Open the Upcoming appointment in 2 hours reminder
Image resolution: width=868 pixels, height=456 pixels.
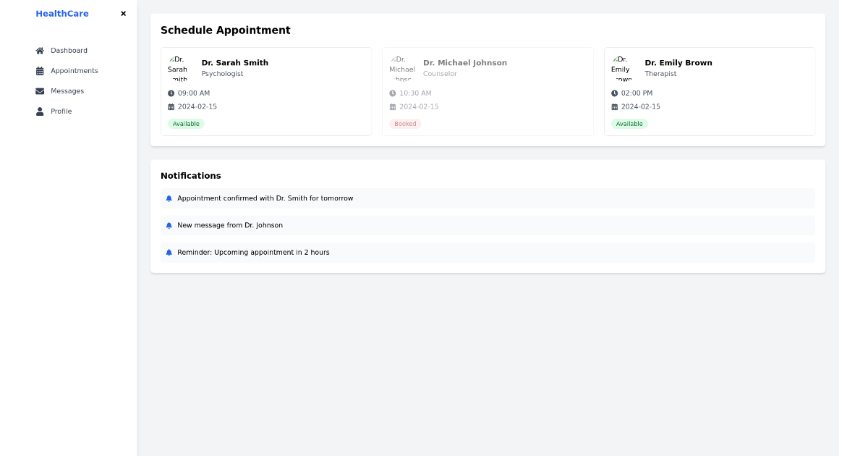tap(253, 253)
